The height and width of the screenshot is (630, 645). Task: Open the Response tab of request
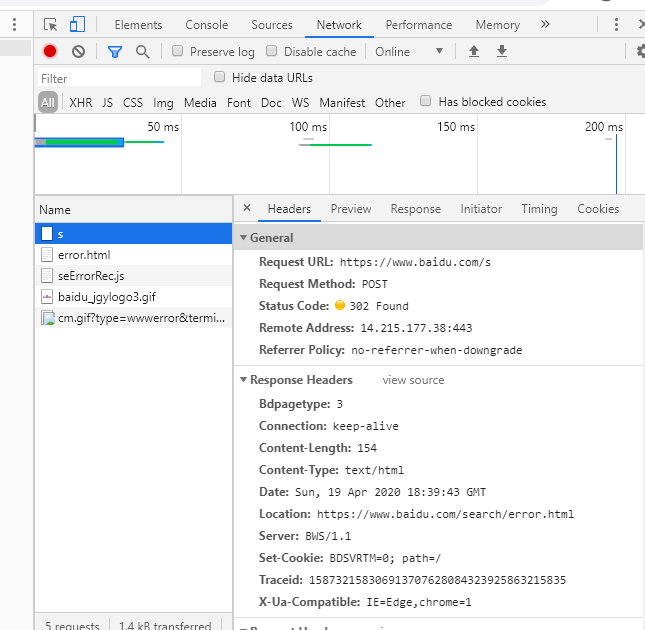pos(415,209)
